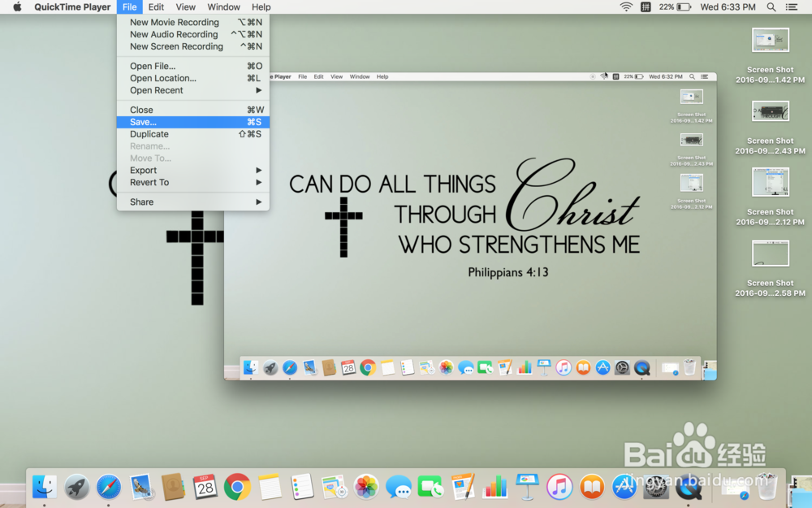
Task: Choose New Movie Recording
Action: point(193,22)
